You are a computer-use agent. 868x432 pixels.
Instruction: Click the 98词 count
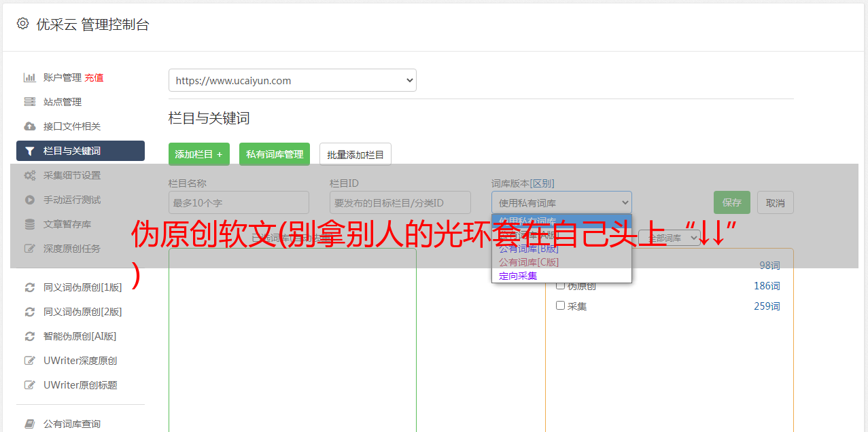pyautogui.click(x=769, y=266)
